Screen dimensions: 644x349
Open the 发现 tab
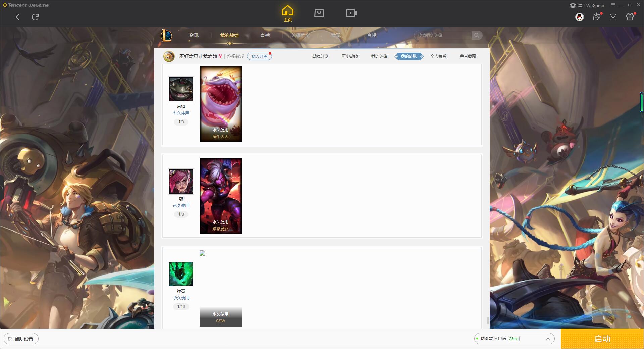tap(336, 35)
